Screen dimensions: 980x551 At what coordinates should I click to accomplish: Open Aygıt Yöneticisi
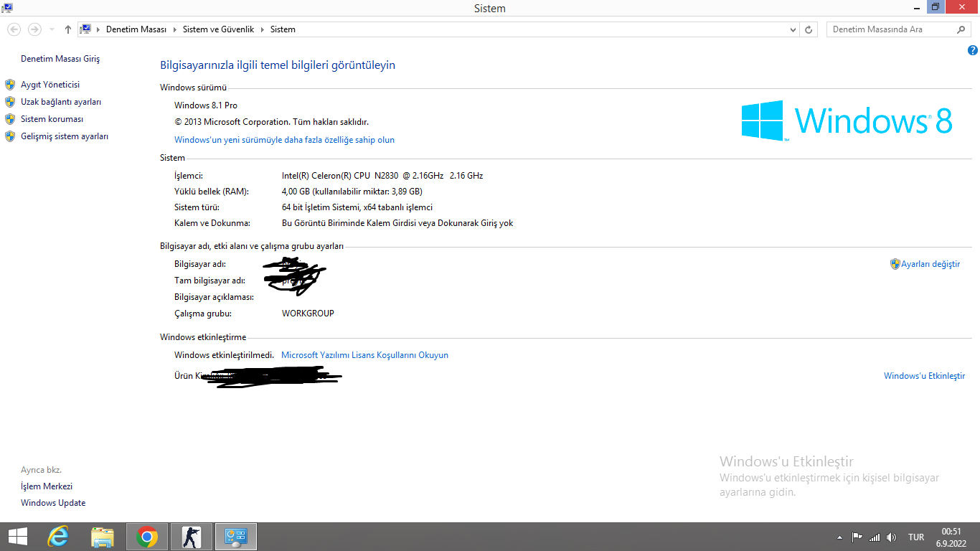point(50,85)
